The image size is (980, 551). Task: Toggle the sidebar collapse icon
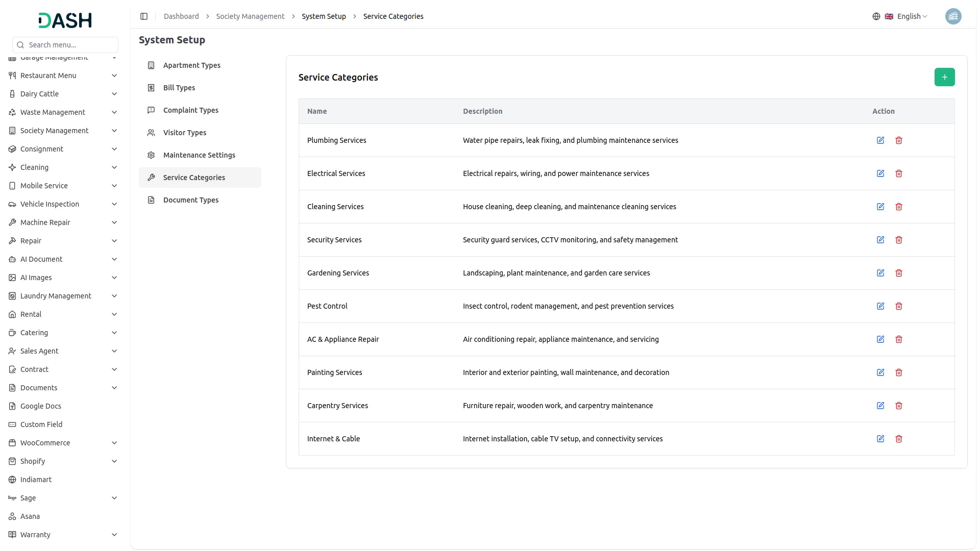click(144, 16)
